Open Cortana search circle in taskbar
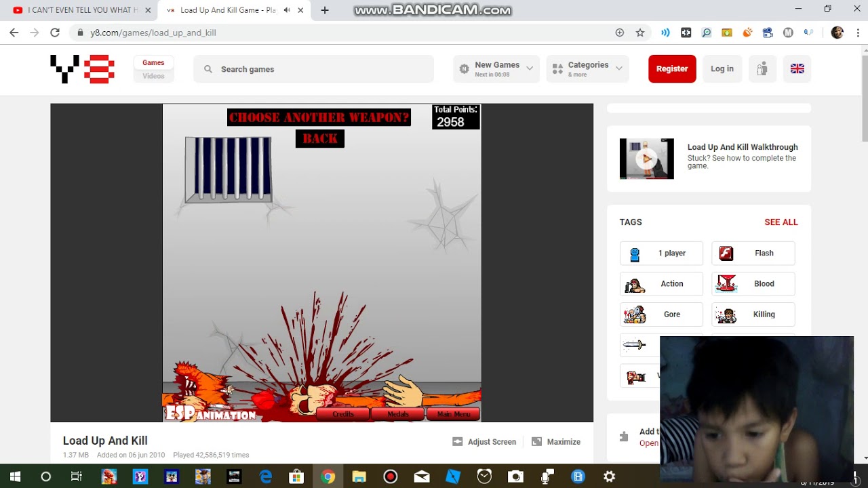This screenshot has width=868, height=488. pyautogui.click(x=45, y=476)
